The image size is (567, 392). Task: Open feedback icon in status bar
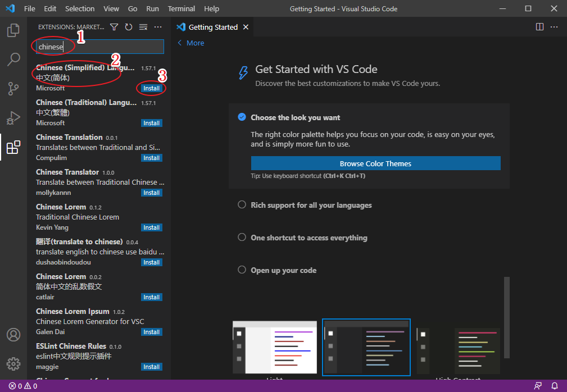[538, 386]
